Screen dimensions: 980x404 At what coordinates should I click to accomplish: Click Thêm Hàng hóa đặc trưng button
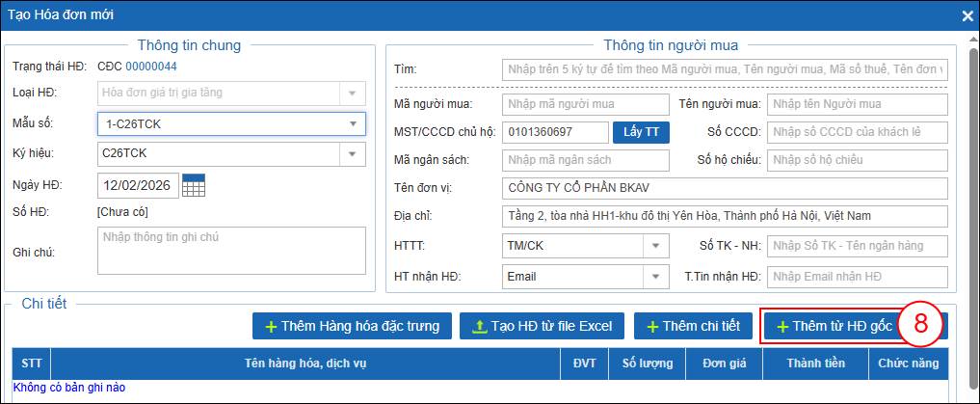pyautogui.click(x=352, y=326)
